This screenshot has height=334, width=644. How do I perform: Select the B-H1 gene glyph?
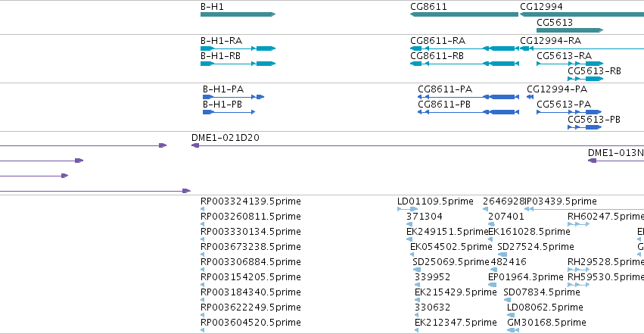(238, 14)
